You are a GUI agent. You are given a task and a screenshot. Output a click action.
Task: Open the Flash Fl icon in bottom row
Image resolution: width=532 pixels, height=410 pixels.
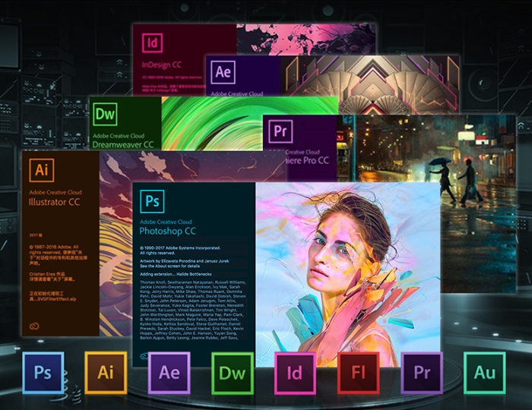[x=358, y=373]
